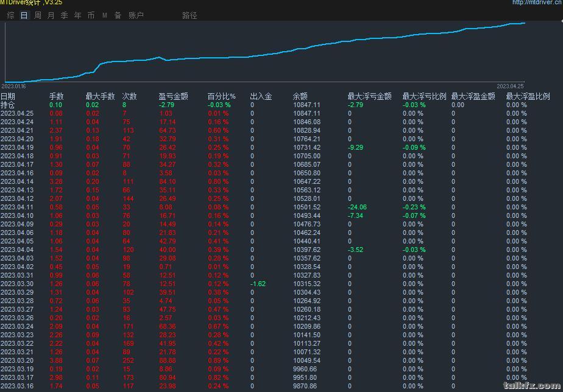This screenshot has height=392, width=563.
Task: Click the 84.10 profit amount
Action: click(x=168, y=182)
